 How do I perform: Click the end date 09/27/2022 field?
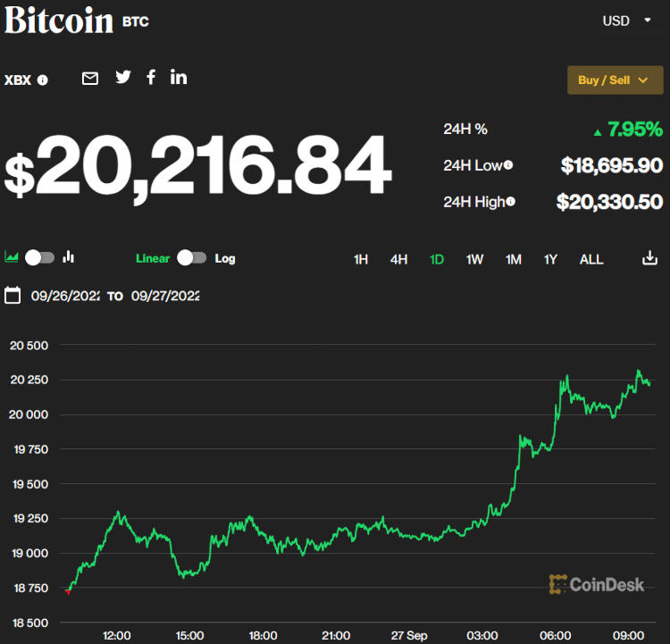[x=165, y=296]
